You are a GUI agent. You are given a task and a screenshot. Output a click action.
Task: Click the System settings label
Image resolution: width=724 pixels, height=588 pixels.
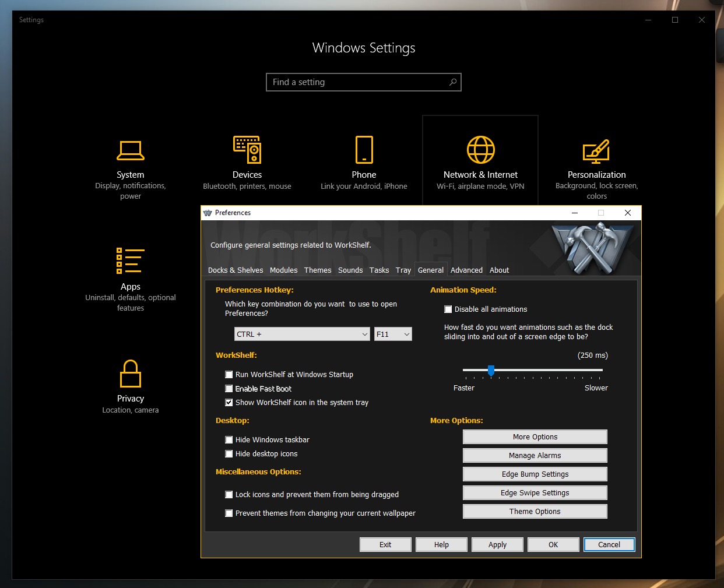click(131, 175)
